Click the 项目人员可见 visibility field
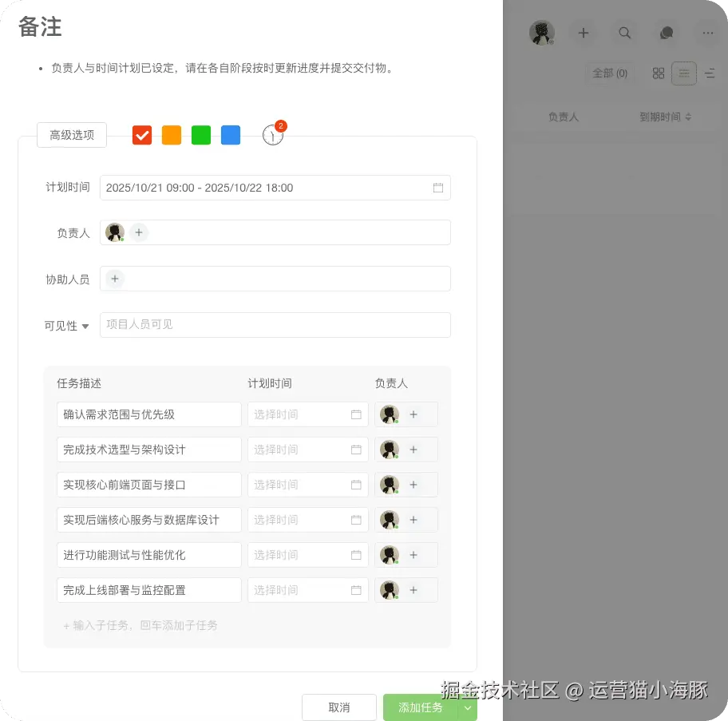The width and height of the screenshot is (728, 721). [x=275, y=325]
